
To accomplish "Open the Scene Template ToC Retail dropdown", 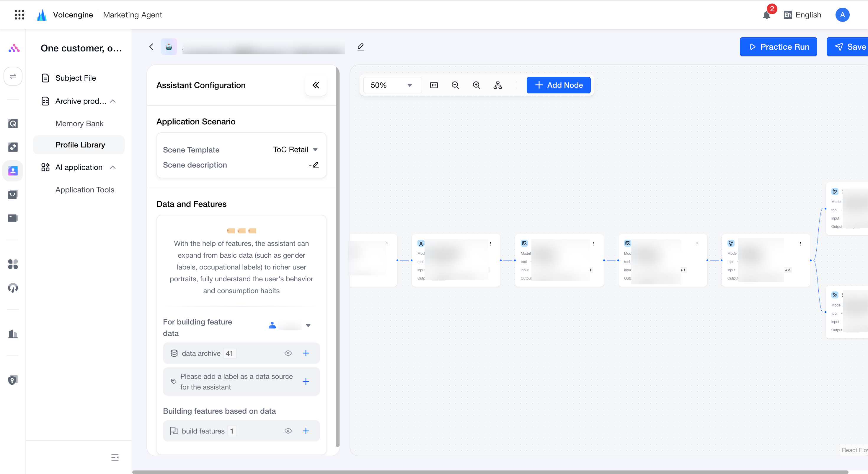I will click(296, 150).
